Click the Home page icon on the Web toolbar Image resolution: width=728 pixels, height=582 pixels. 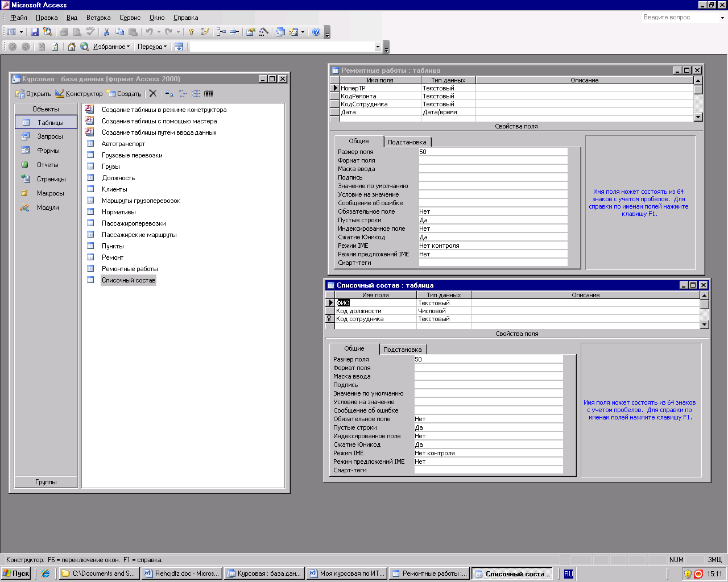[x=72, y=47]
